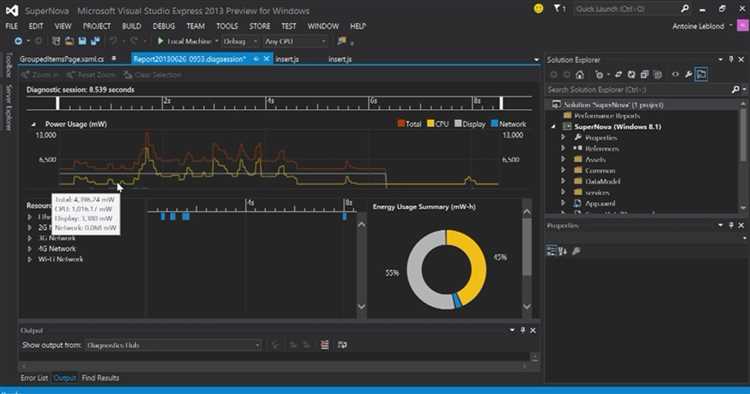Expand the 4G Network resource row
750x394 pixels.
30,249
